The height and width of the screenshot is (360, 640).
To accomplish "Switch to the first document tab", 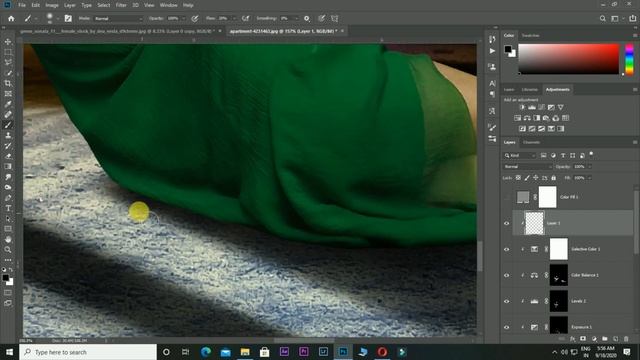I will coord(117,31).
